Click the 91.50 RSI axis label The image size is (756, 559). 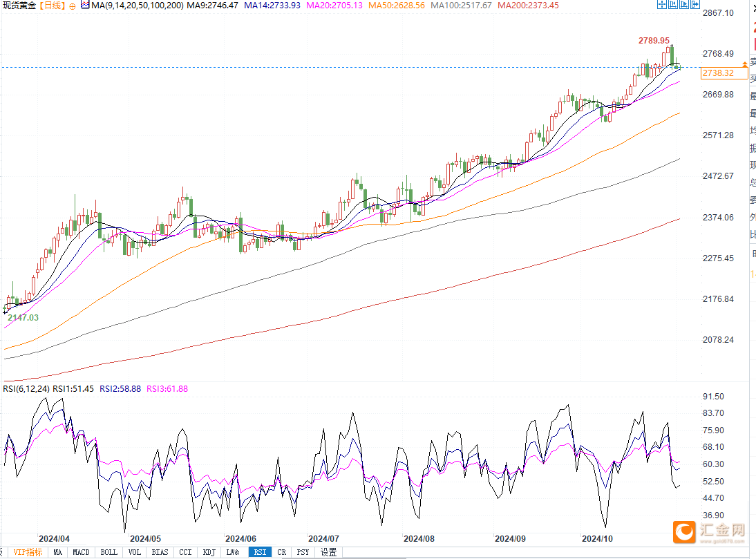point(714,397)
